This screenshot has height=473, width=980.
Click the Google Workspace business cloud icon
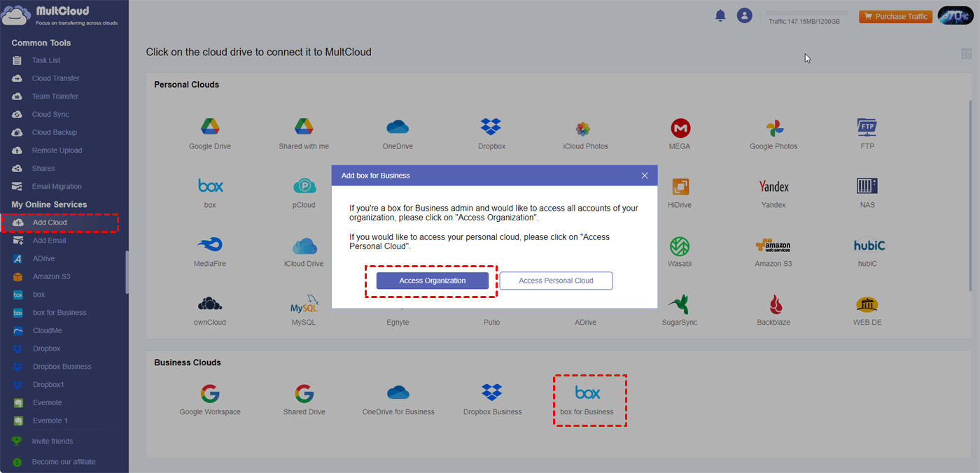(210, 393)
